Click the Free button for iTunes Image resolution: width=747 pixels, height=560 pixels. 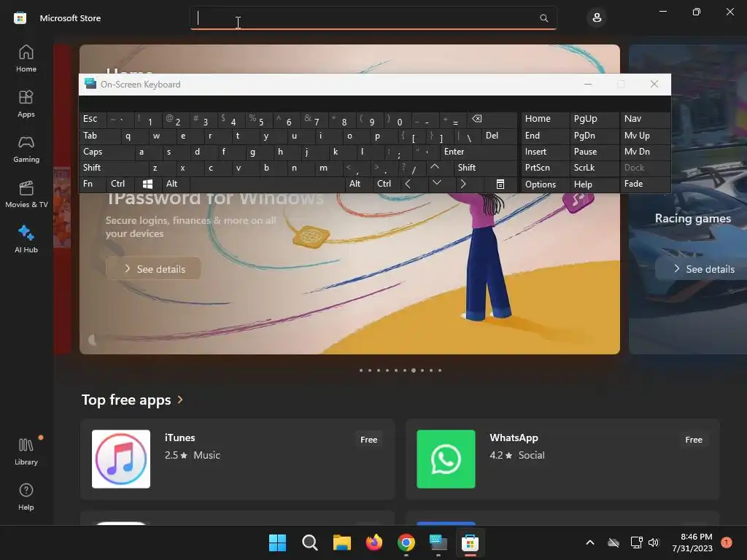[x=368, y=440]
